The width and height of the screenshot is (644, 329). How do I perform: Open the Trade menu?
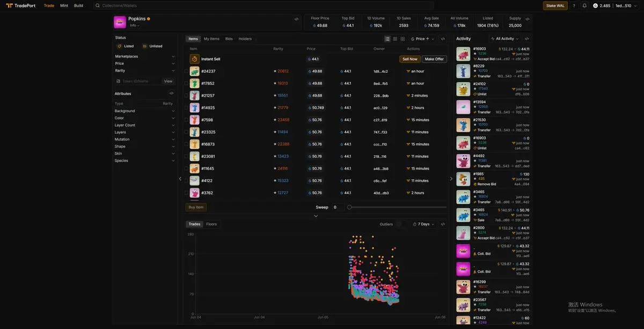(x=49, y=5)
